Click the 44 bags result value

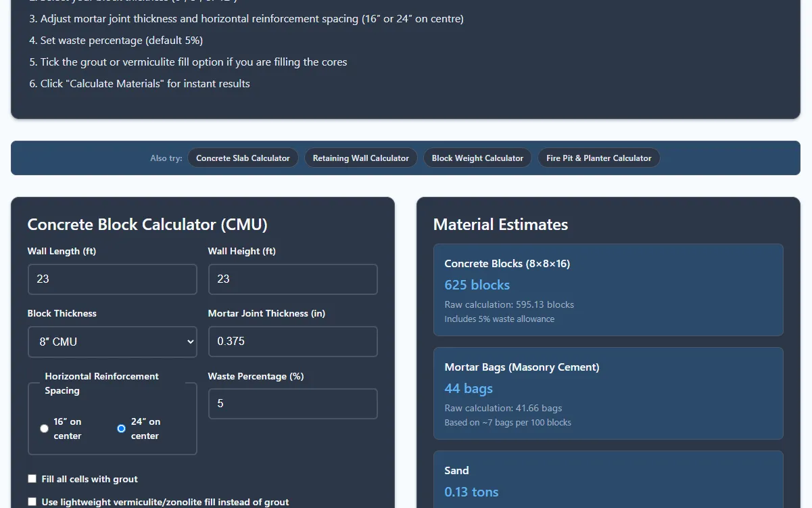(469, 388)
